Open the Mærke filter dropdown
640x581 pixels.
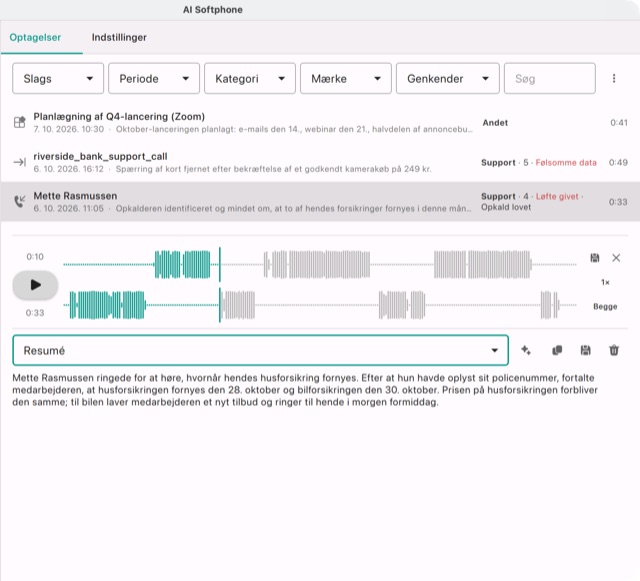(346, 78)
